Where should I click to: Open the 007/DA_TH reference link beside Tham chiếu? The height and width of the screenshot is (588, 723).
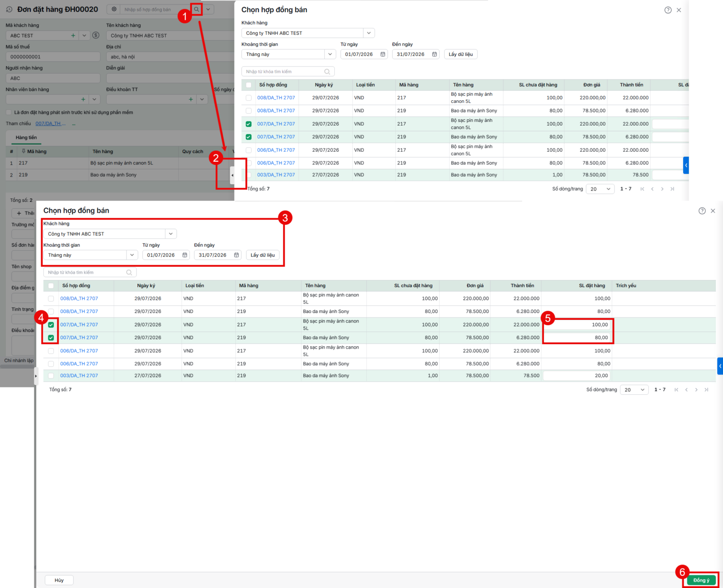51,124
